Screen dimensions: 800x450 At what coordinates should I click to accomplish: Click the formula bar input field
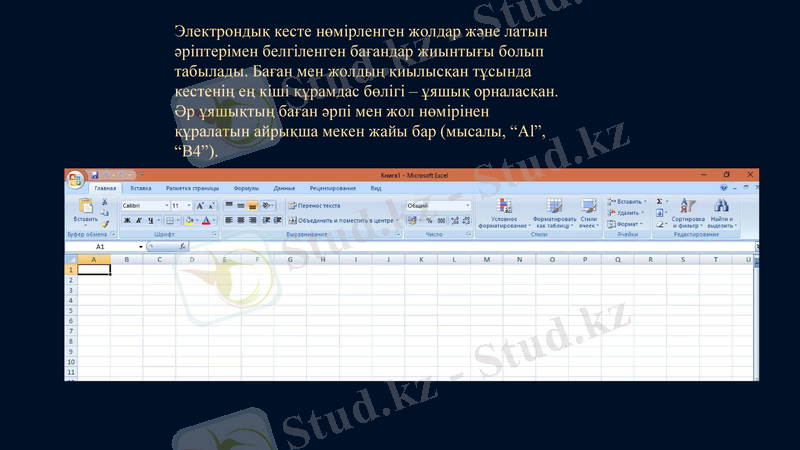[472, 246]
